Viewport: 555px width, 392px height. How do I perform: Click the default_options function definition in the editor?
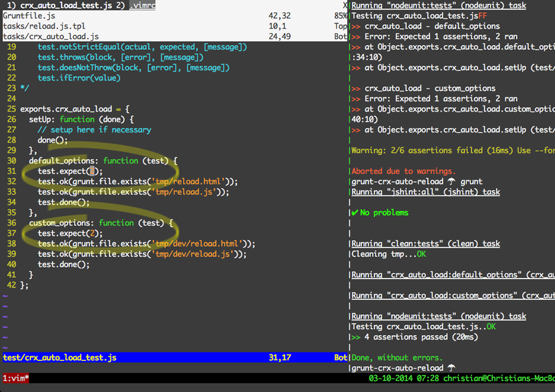[103, 161]
